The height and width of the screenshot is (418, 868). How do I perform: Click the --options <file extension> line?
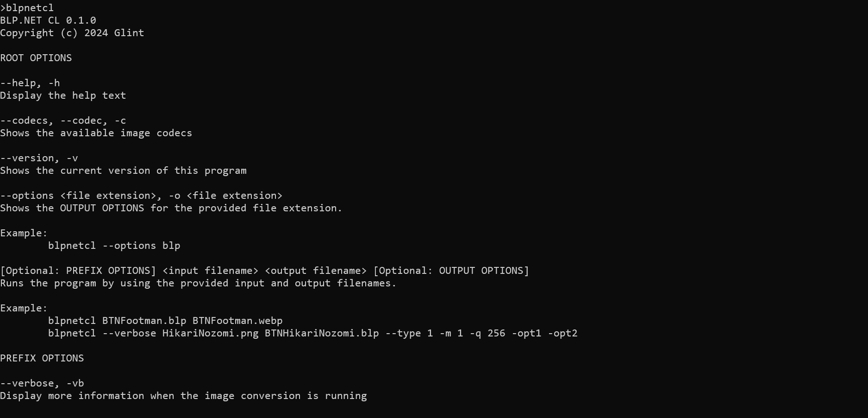[141, 196]
